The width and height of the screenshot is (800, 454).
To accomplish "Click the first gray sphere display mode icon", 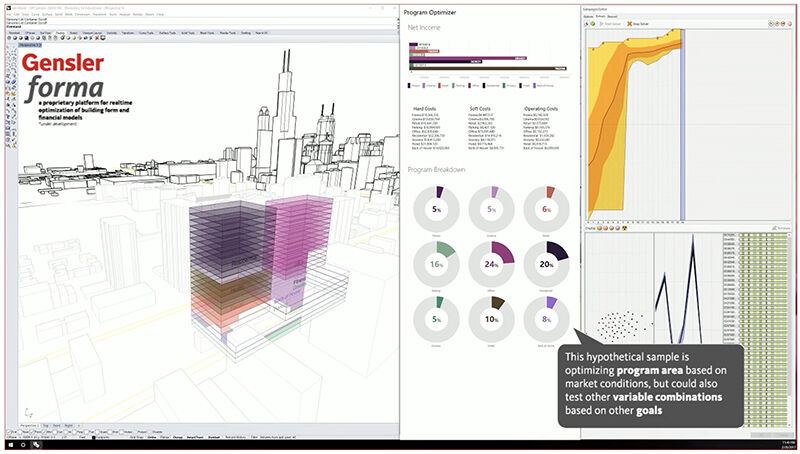I will 9,38.
